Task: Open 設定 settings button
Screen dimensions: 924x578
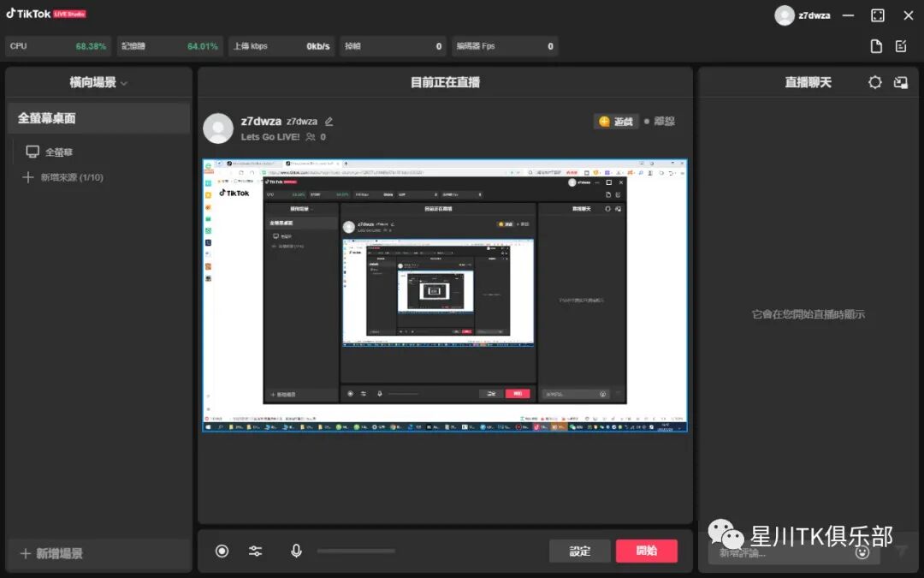Action: pos(580,551)
